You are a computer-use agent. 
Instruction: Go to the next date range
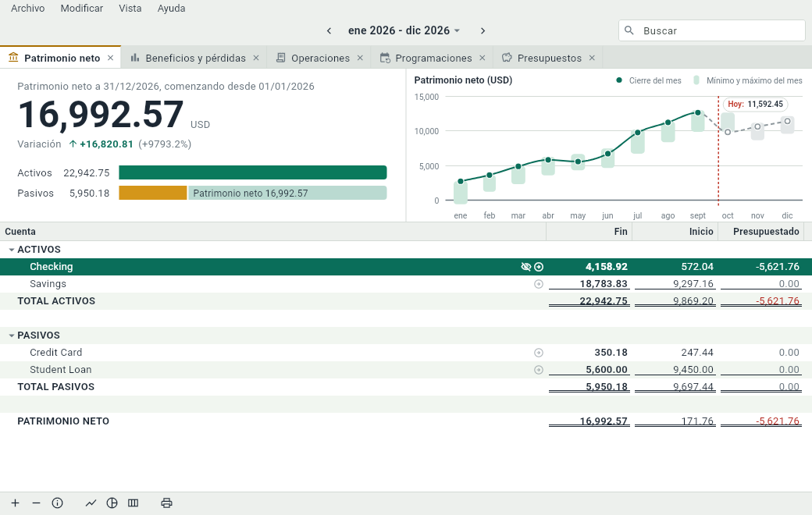tap(483, 31)
